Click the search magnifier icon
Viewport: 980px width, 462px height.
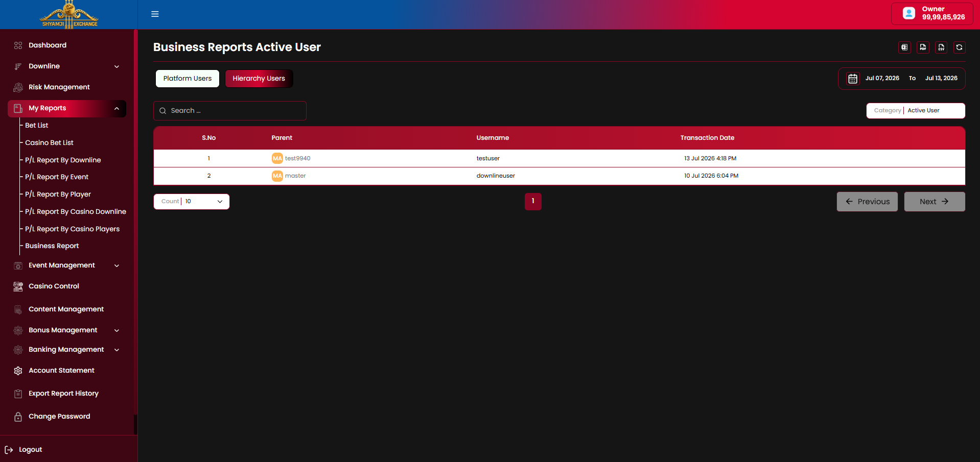[x=163, y=111]
